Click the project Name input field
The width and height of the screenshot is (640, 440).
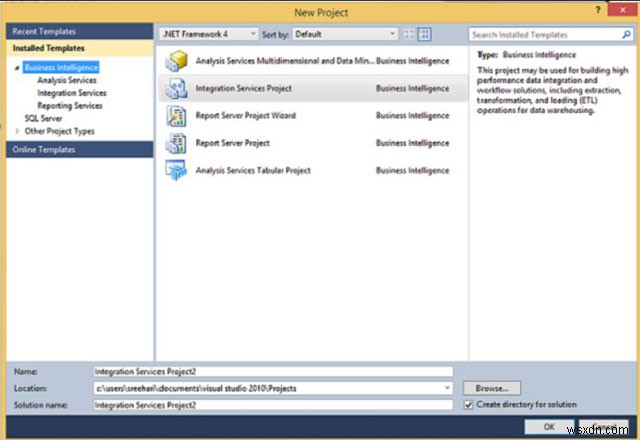273,371
